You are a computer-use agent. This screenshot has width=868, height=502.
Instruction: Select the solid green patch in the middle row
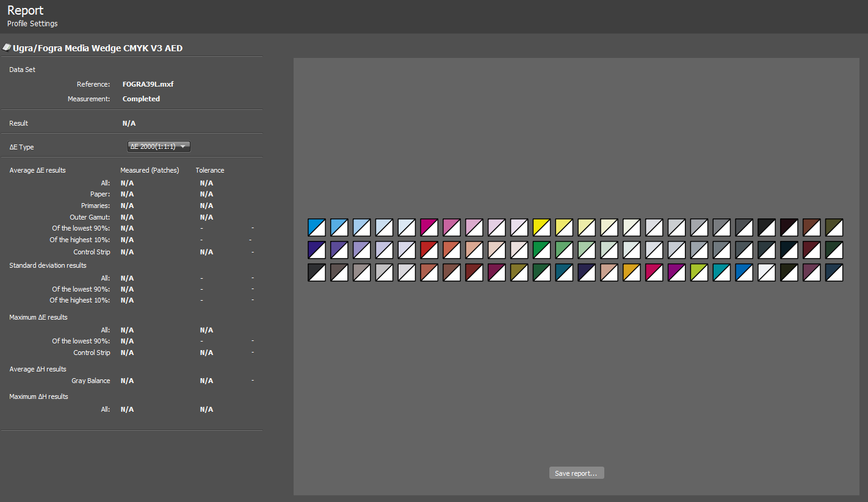point(541,250)
